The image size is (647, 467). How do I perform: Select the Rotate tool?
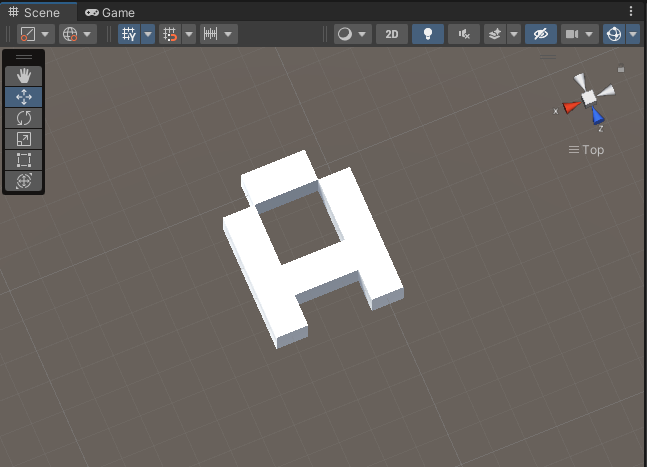pos(24,118)
